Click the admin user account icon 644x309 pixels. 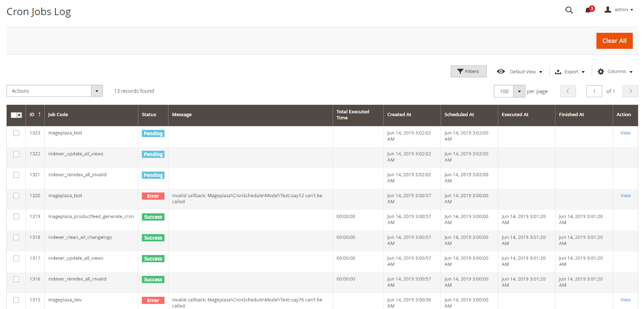pos(608,10)
